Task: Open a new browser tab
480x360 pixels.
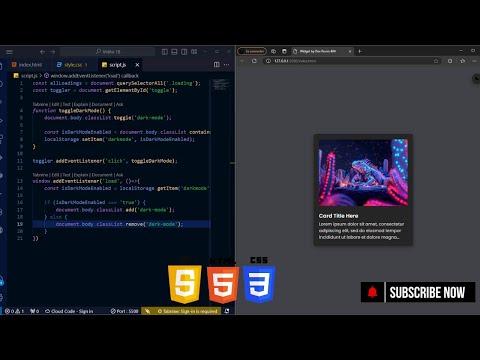Action: pyautogui.click(x=360, y=51)
